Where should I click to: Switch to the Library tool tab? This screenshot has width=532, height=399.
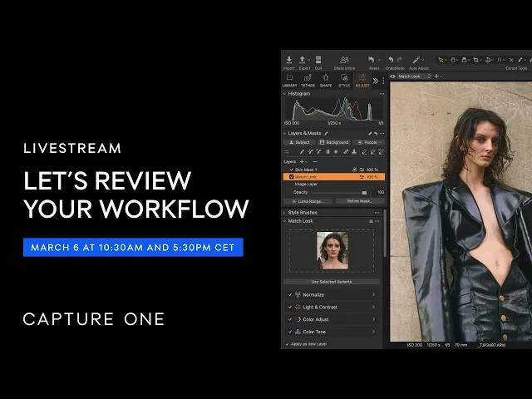(x=289, y=81)
